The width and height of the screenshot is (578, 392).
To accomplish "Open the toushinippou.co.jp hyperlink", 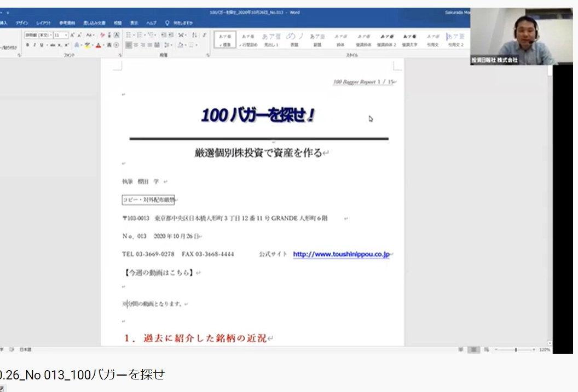I will click(x=340, y=254).
